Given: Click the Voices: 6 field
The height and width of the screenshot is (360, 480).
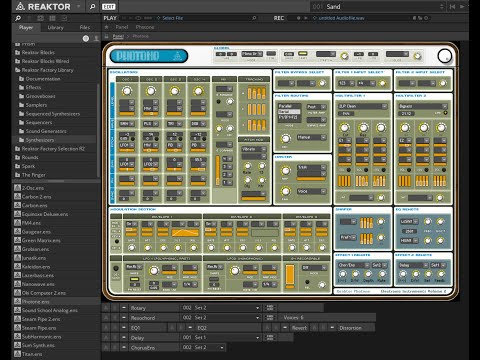Looking at the screenshot, I should point(328,318).
